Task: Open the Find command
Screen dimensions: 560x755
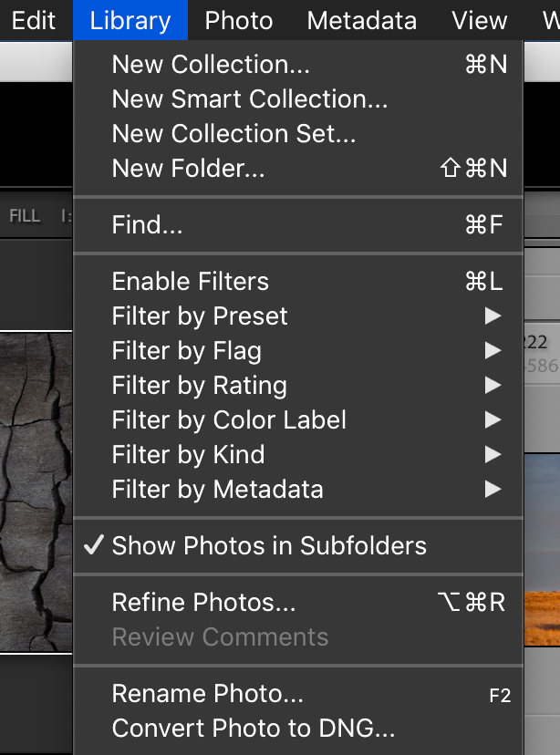Action: (147, 225)
